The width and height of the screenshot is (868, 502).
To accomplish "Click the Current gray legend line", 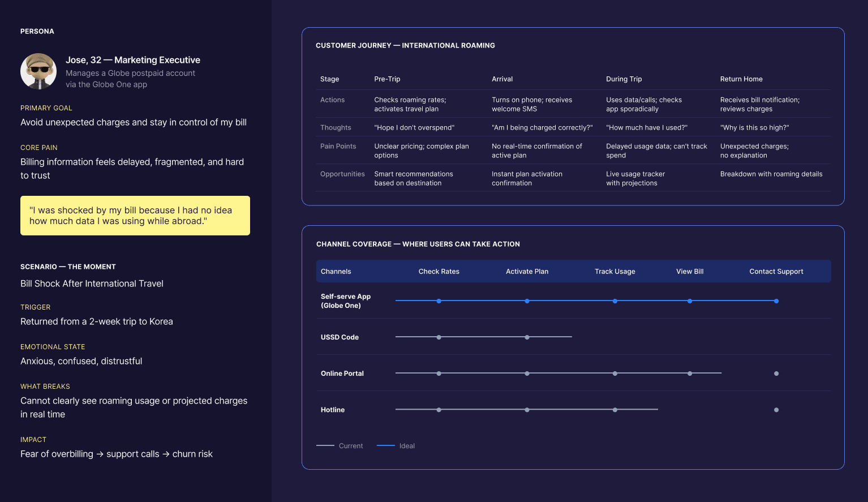I will click(x=325, y=446).
